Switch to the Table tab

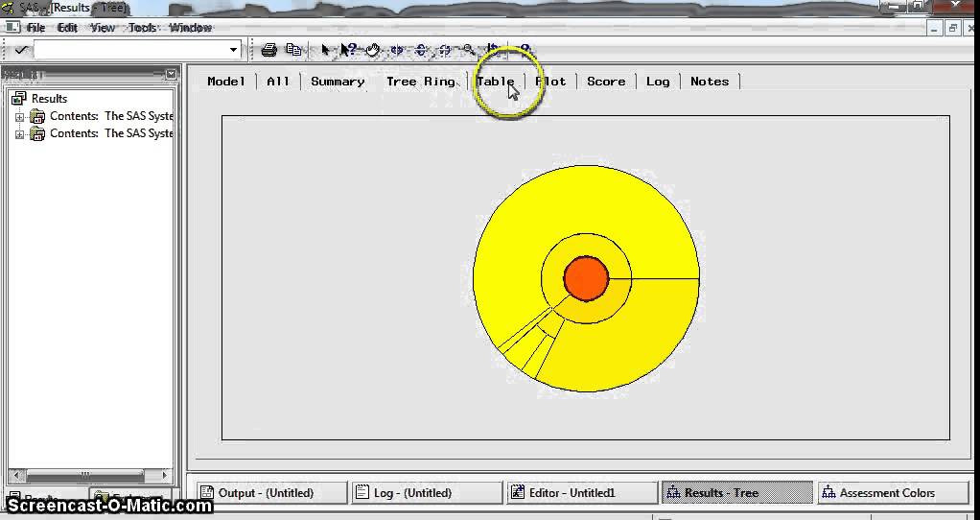click(x=496, y=82)
